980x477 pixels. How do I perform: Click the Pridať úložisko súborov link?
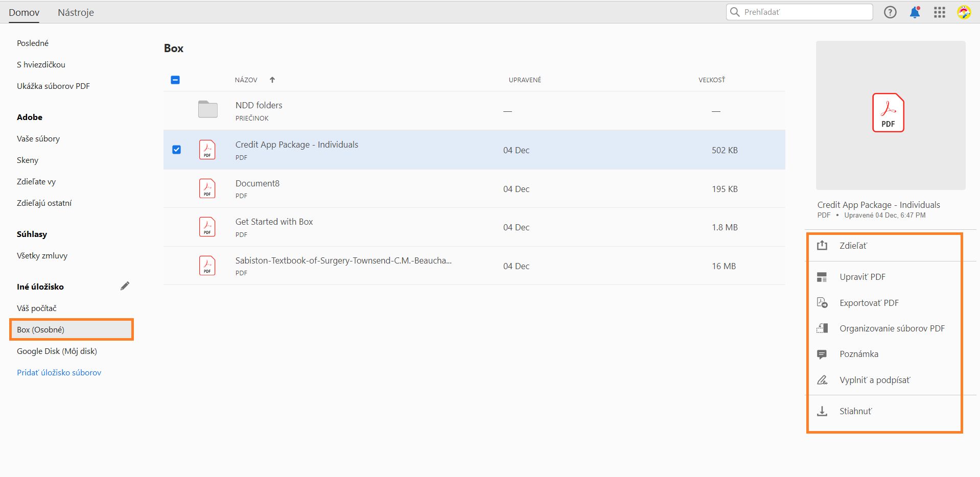(x=59, y=372)
